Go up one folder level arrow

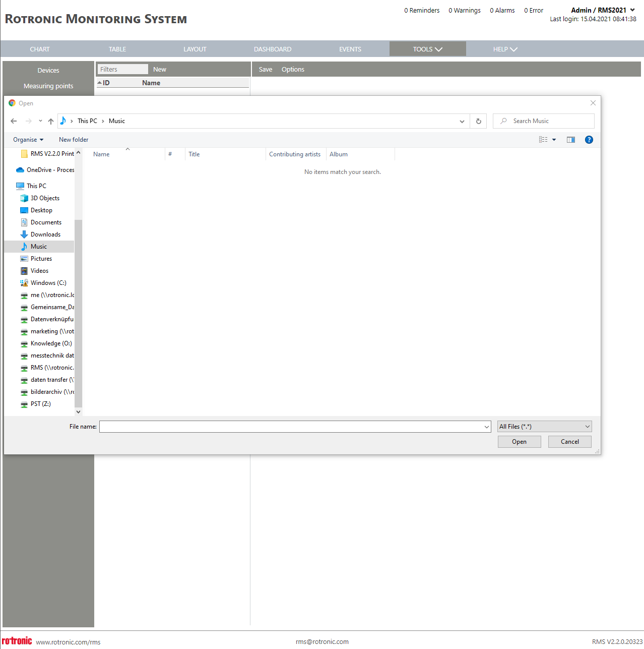coord(51,121)
